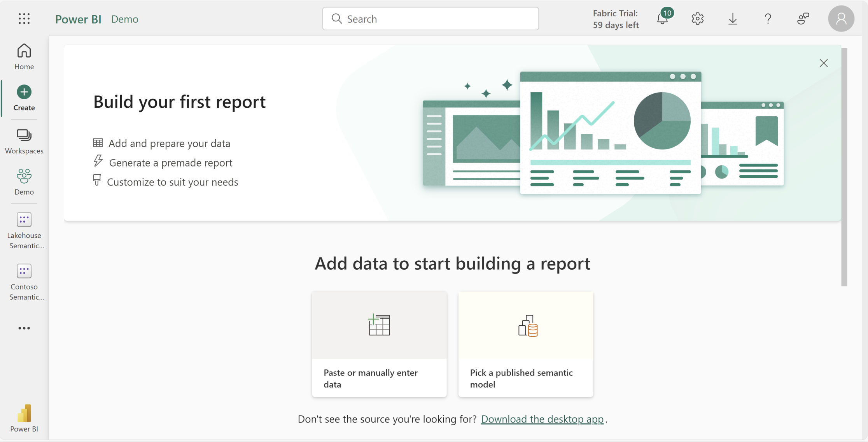Open the user account avatar

pyautogui.click(x=841, y=19)
